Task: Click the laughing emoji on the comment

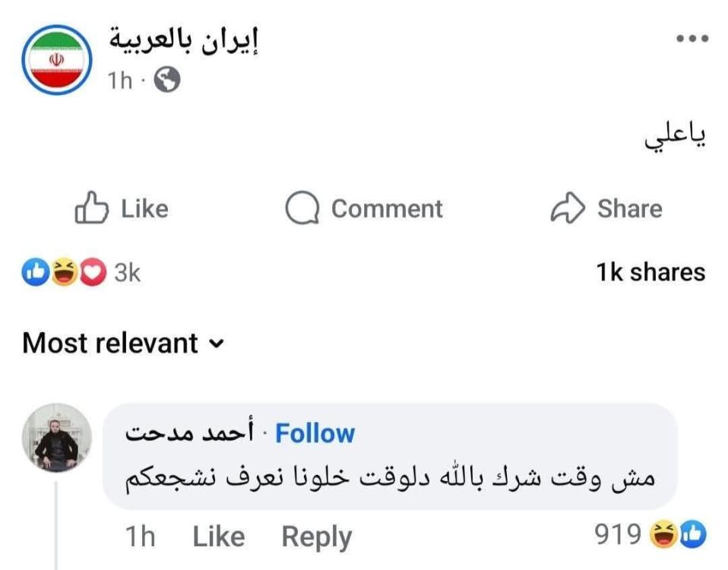Action: tap(663, 534)
